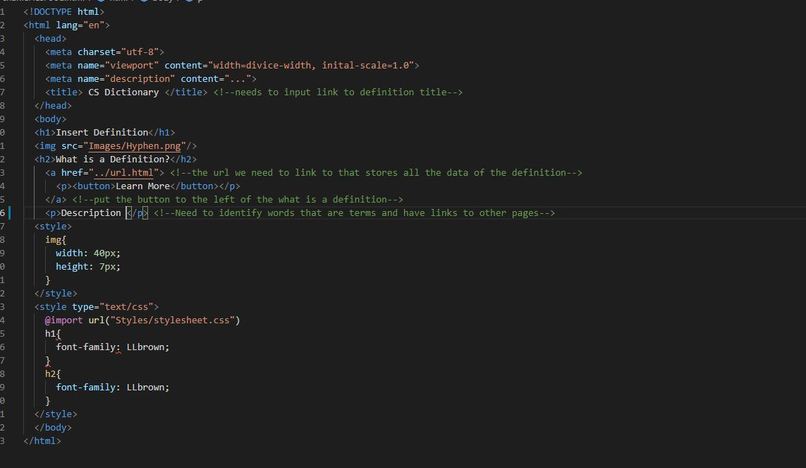Click the comment about identifying words that are terms
Image resolution: width=806 pixels, height=468 pixels.
tap(354, 212)
